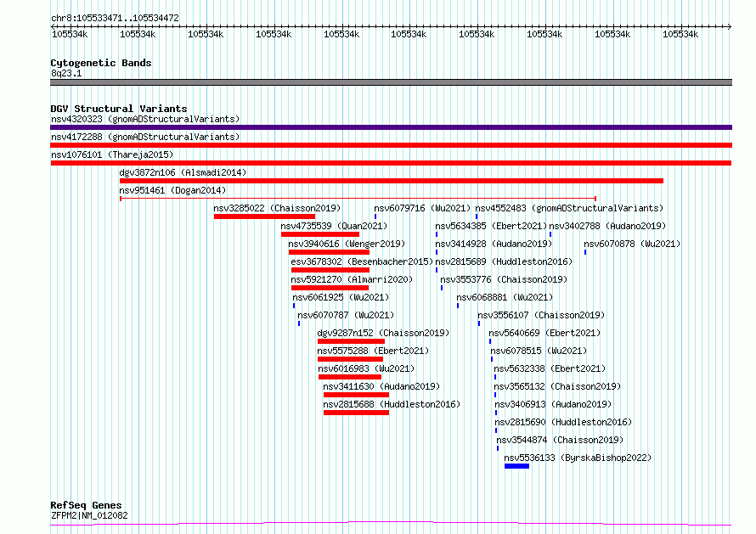The image size is (756, 534).
Task: Open the ZFPM2|NM_012082 gene label
Action: tap(89, 515)
